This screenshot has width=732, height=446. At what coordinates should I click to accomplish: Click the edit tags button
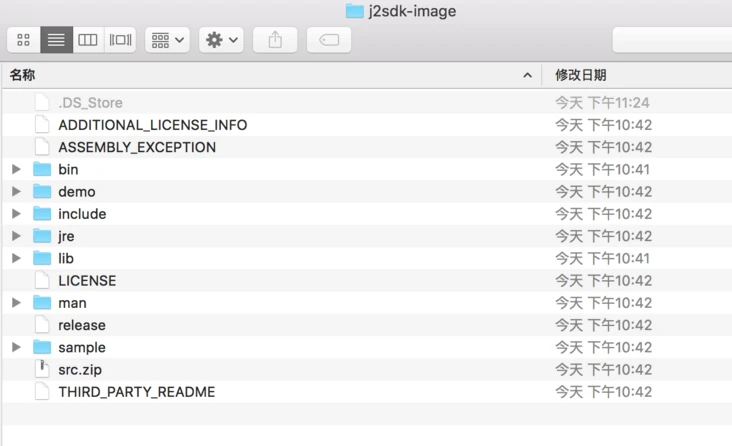click(329, 40)
